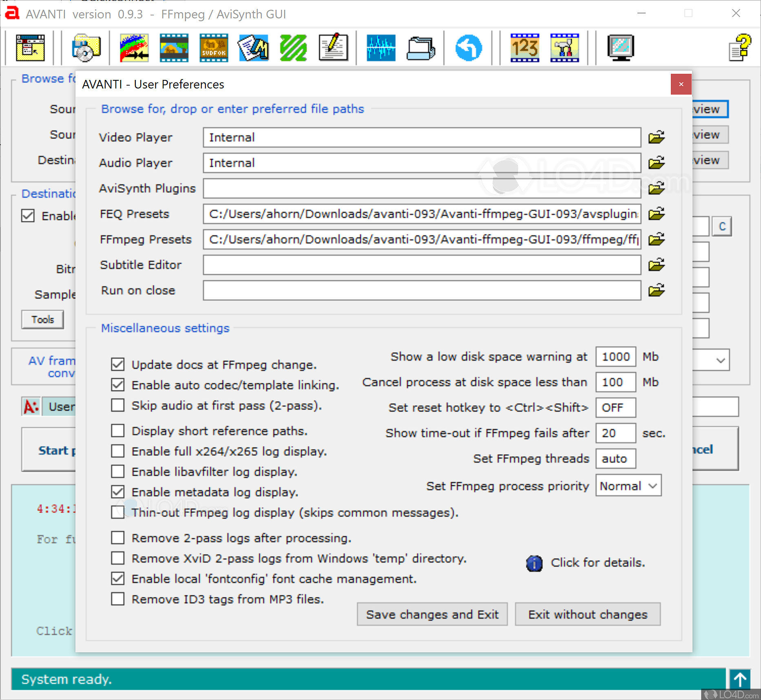The height and width of the screenshot is (700, 761).
Task: Browse folder for Subtitle Editor path
Action: (657, 265)
